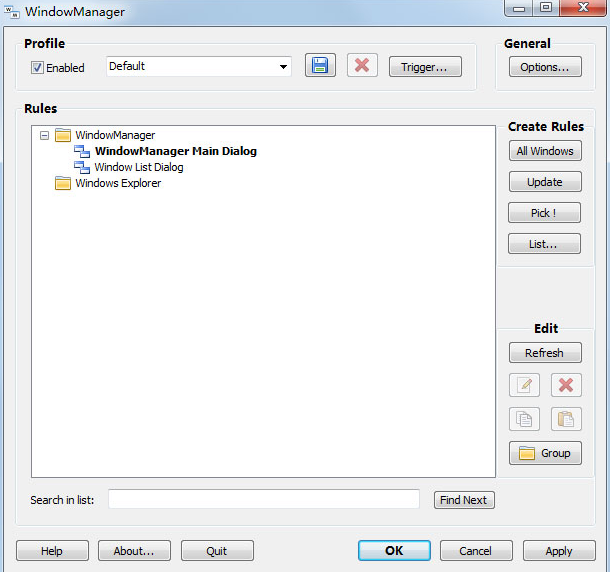Select the Windows Explorer group
This screenshot has height=572, width=610.
pos(118,183)
